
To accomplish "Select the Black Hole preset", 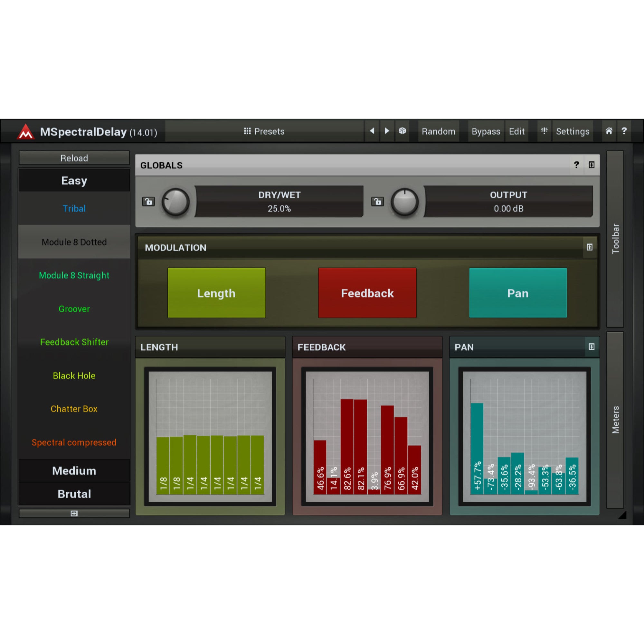I will click(74, 376).
